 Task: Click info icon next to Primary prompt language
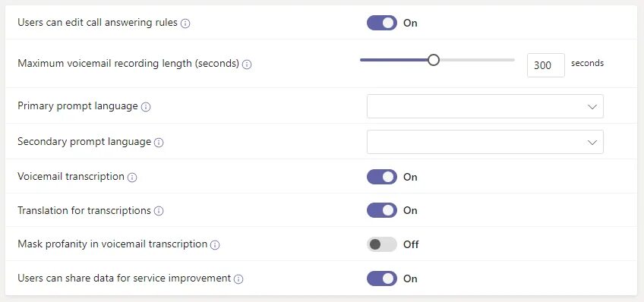[146, 107]
